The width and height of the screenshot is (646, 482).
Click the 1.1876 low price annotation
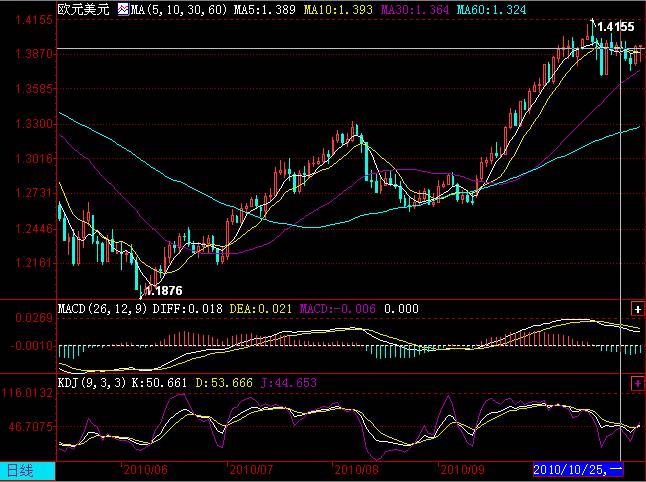tap(164, 291)
